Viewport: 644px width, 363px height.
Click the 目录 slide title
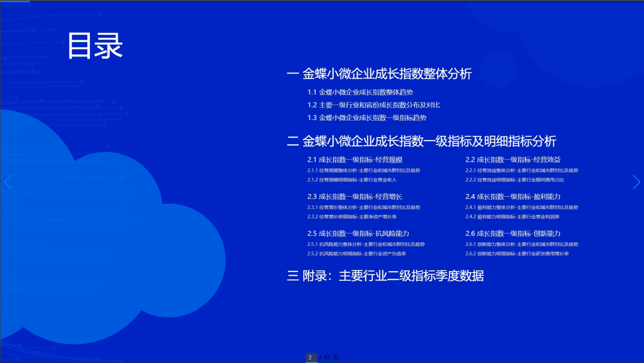[95, 46]
